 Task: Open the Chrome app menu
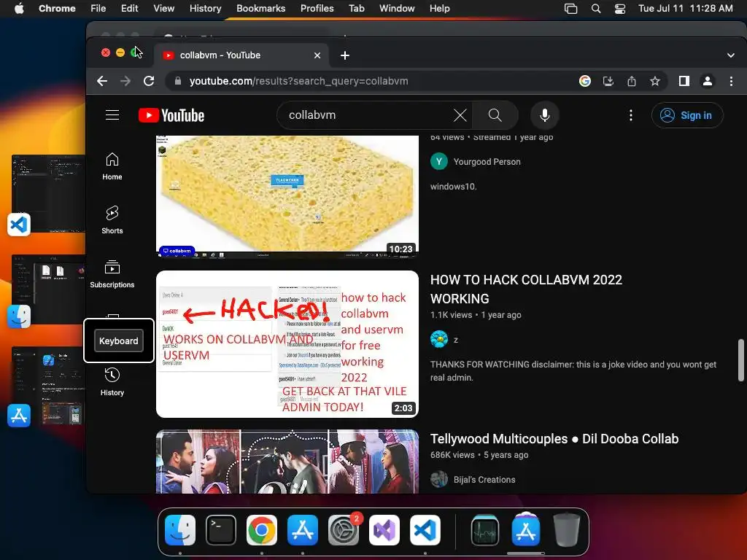(x=57, y=9)
